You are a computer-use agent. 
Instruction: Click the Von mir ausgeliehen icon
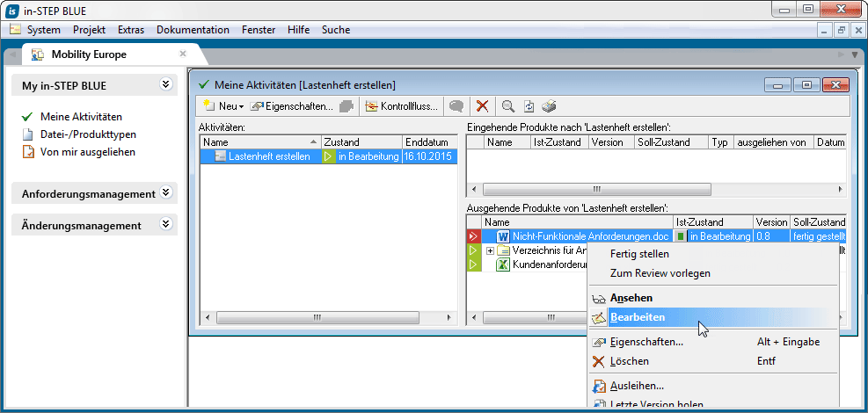27,152
